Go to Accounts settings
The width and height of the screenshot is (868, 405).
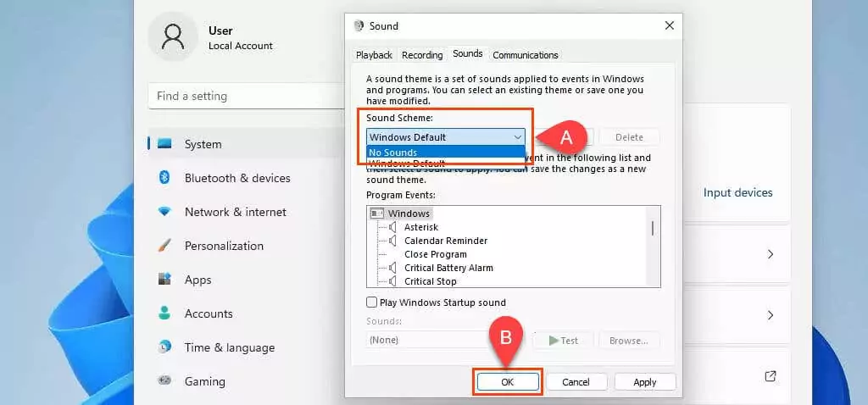pyautogui.click(x=209, y=313)
